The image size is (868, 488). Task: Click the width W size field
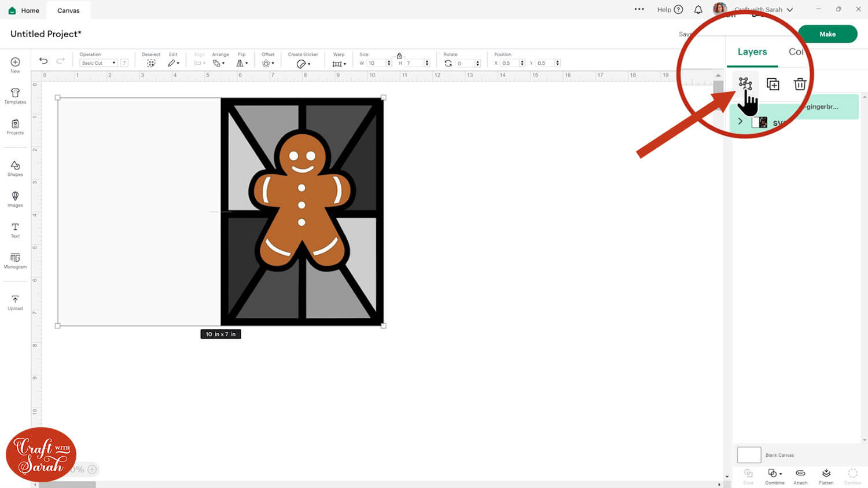pos(376,63)
